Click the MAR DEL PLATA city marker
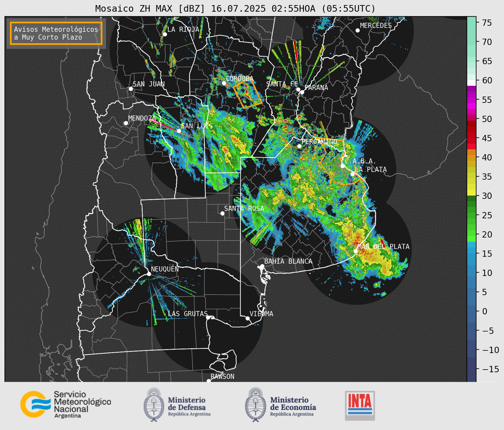The width and height of the screenshot is (504, 430). click(356, 251)
